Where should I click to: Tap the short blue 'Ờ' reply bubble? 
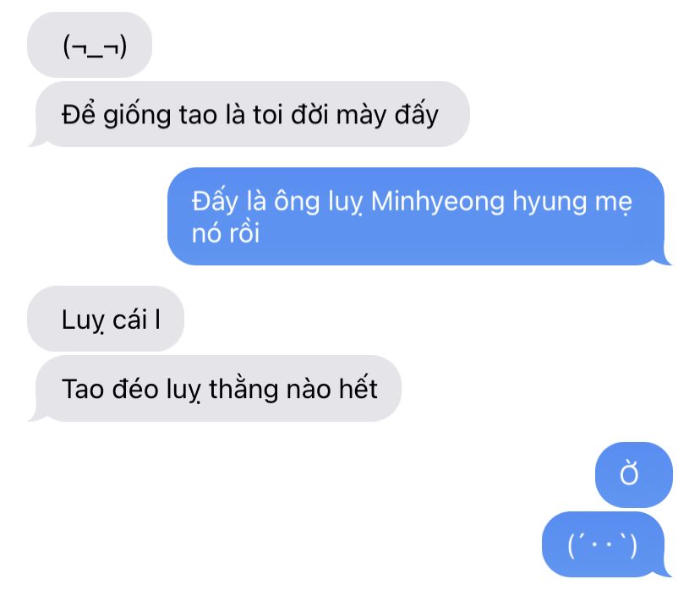(x=633, y=474)
